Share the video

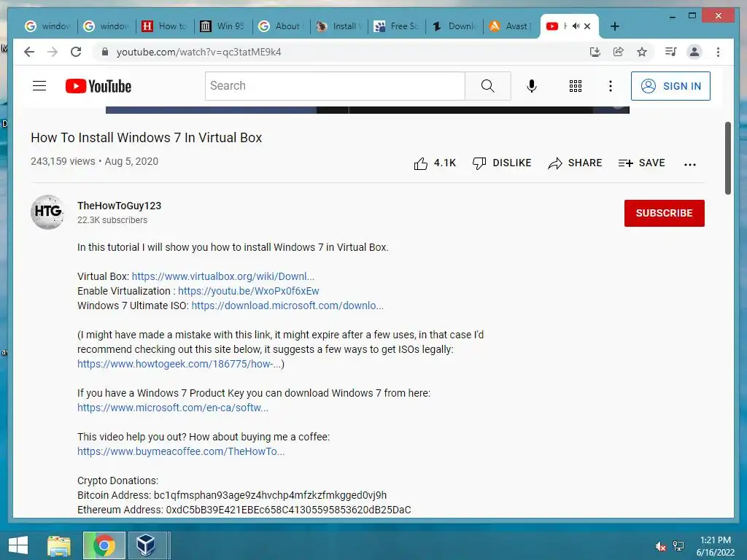pos(575,163)
